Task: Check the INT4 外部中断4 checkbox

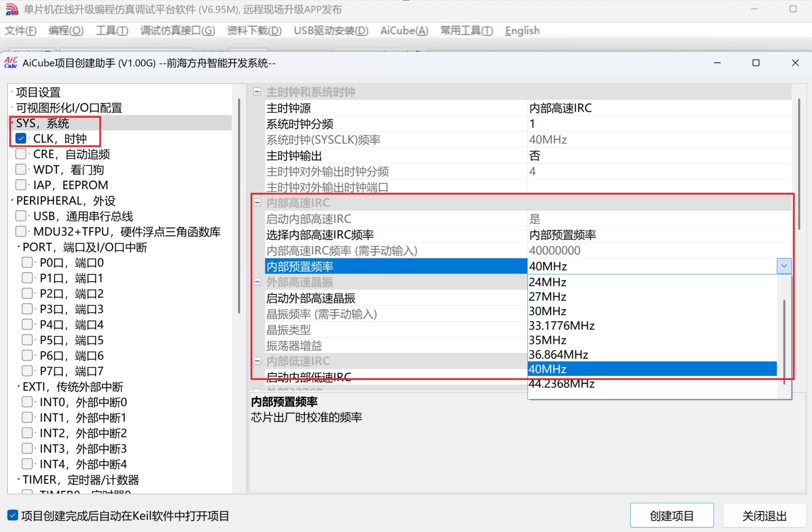Action: pyautogui.click(x=27, y=464)
